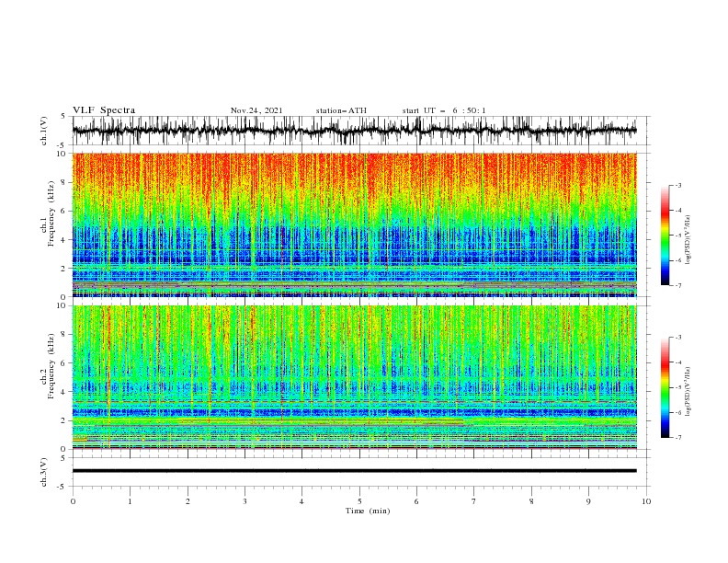Click the "VLF Spectra" title text

(x=104, y=110)
